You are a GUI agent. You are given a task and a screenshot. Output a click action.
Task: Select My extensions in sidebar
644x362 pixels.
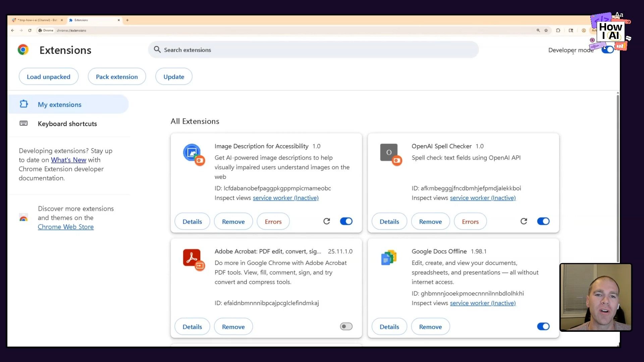tap(68, 104)
